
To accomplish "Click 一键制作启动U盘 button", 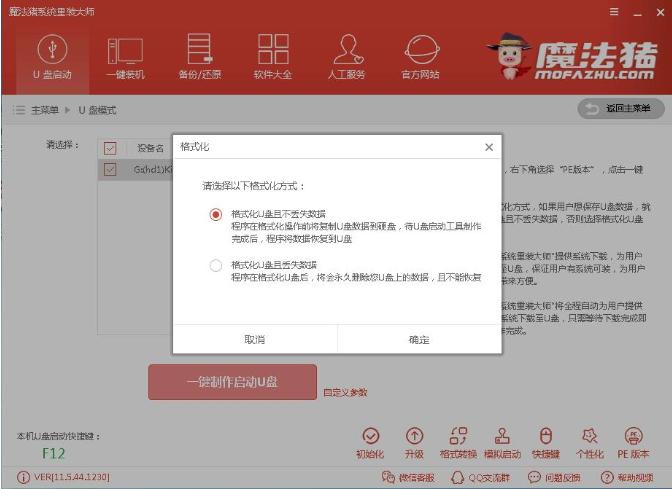I will (x=233, y=382).
